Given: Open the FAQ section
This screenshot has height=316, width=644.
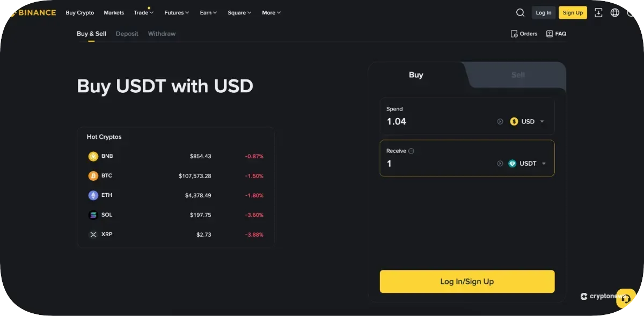Looking at the screenshot, I should pos(556,33).
